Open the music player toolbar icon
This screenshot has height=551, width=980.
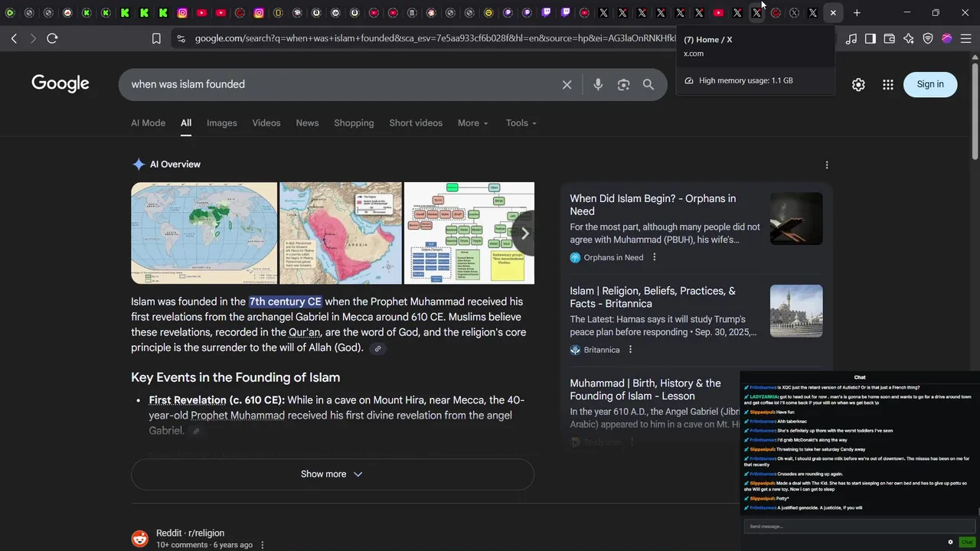(x=851, y=38)
